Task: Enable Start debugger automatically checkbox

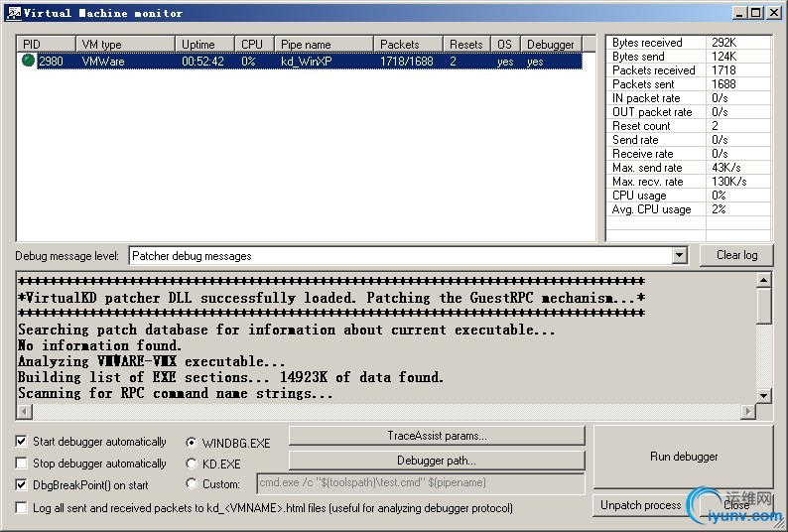Action: [21, 442]
